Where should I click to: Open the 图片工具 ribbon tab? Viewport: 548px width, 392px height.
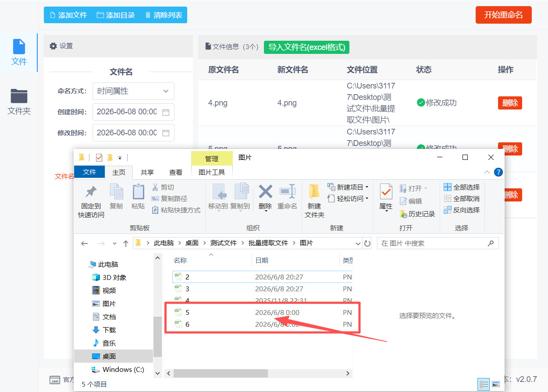(212, 173)
